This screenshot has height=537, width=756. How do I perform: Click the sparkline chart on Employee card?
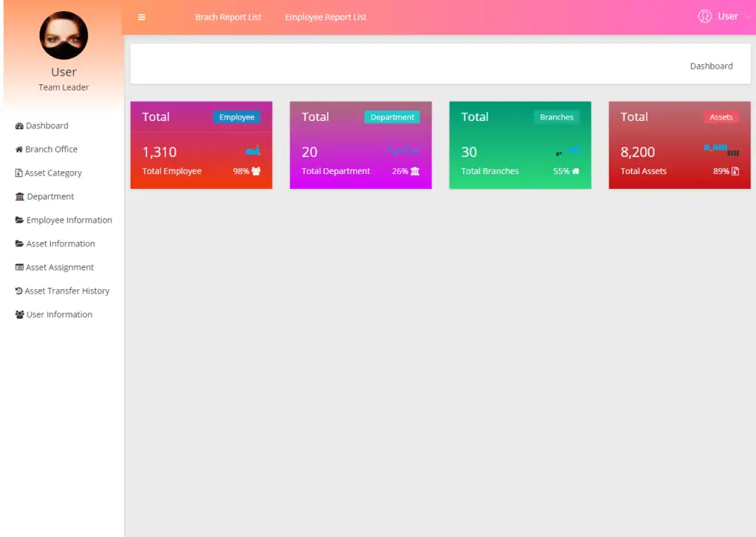(x=252, y=151)
